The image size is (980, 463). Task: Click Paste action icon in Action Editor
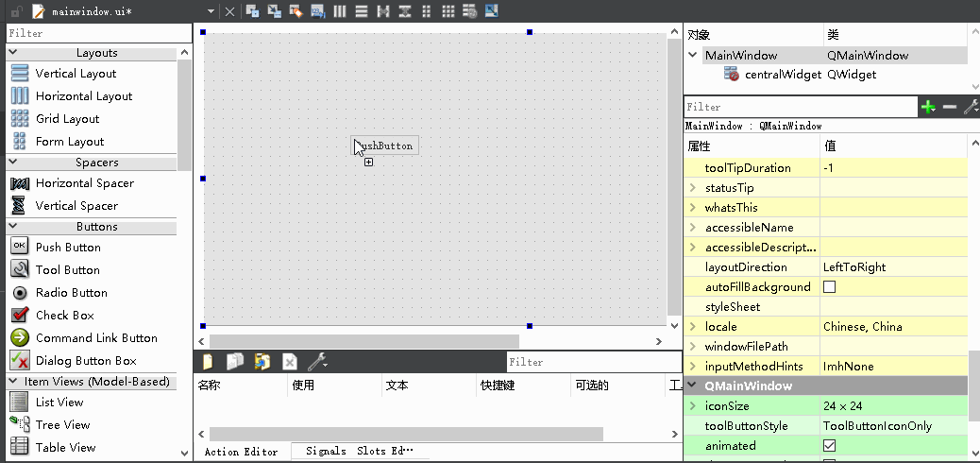click(x=262, y=362)
